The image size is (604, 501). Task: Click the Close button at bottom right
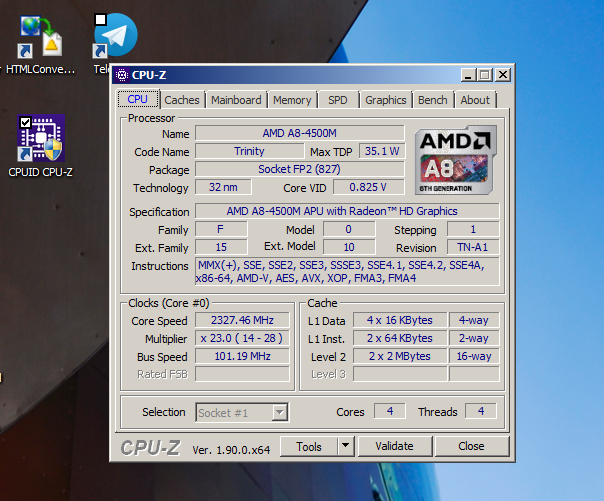(x=471, y=446)
